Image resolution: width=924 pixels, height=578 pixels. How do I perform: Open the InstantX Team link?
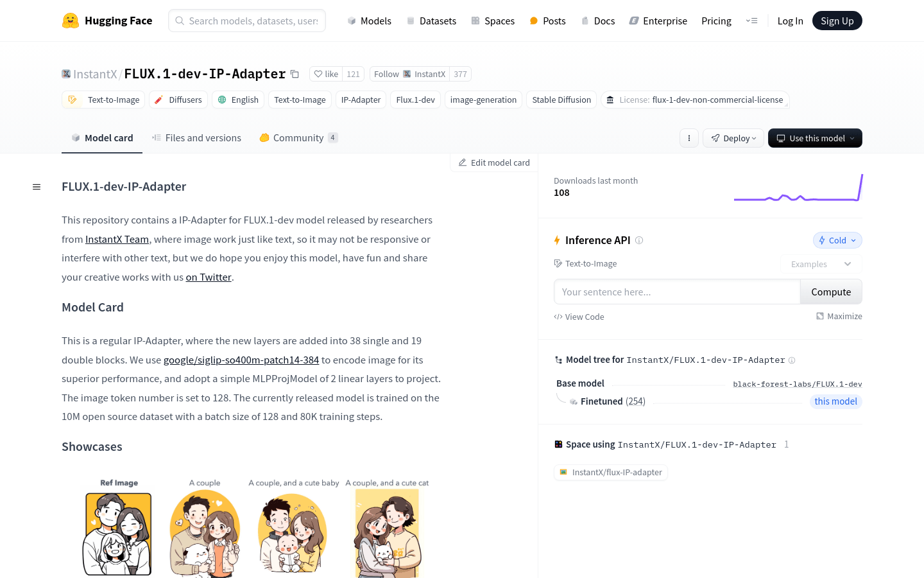117,239
